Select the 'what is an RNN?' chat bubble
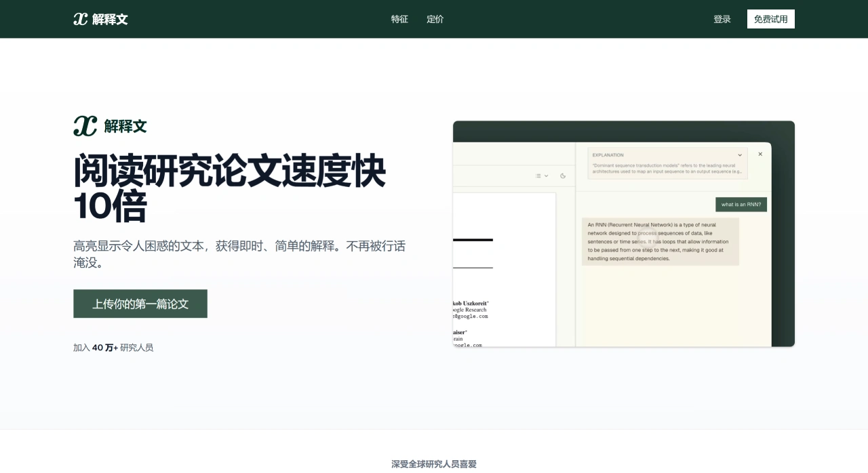This screenshot has height=473, width=868. pos(741,204)
